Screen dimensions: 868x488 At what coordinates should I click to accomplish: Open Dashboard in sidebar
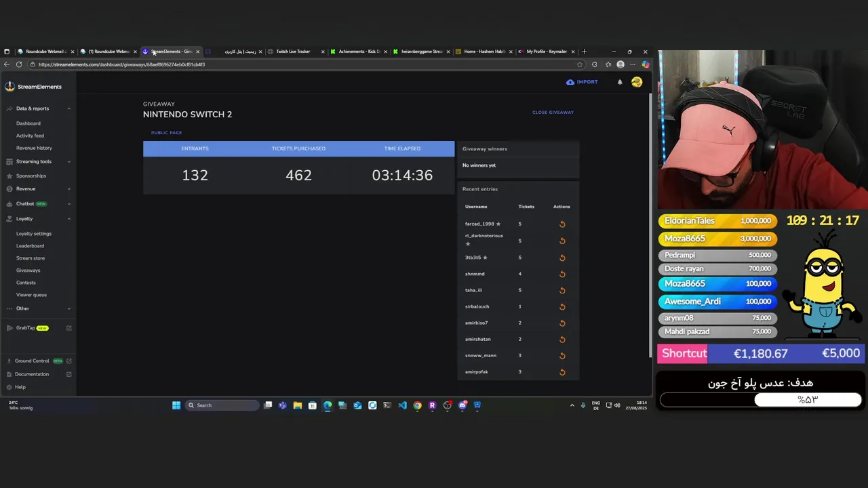pyautogui.click(x=28, y=123)
